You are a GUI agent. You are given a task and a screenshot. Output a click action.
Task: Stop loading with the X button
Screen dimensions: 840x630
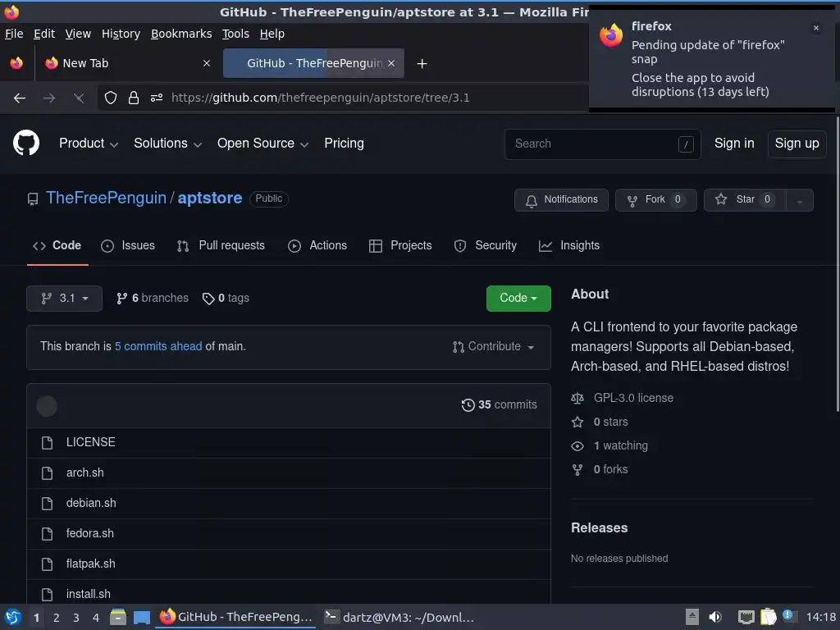[x=79, y=98]
